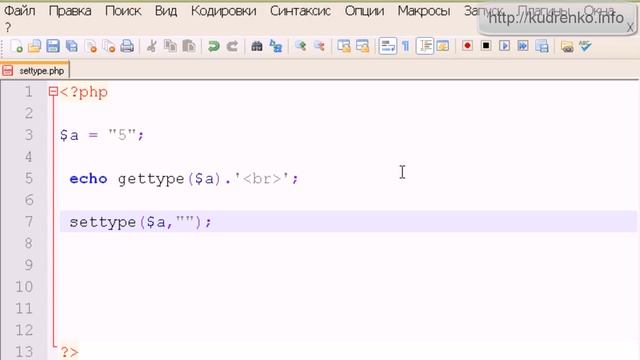The height and width of the screenshot is (360, 640).
Task: Click the folder with glasses plugin icon
Action: point(567,47)
